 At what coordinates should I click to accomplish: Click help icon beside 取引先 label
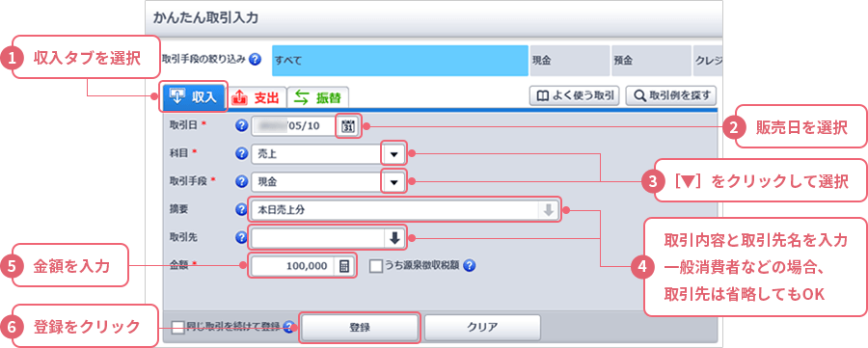[241, 238]
